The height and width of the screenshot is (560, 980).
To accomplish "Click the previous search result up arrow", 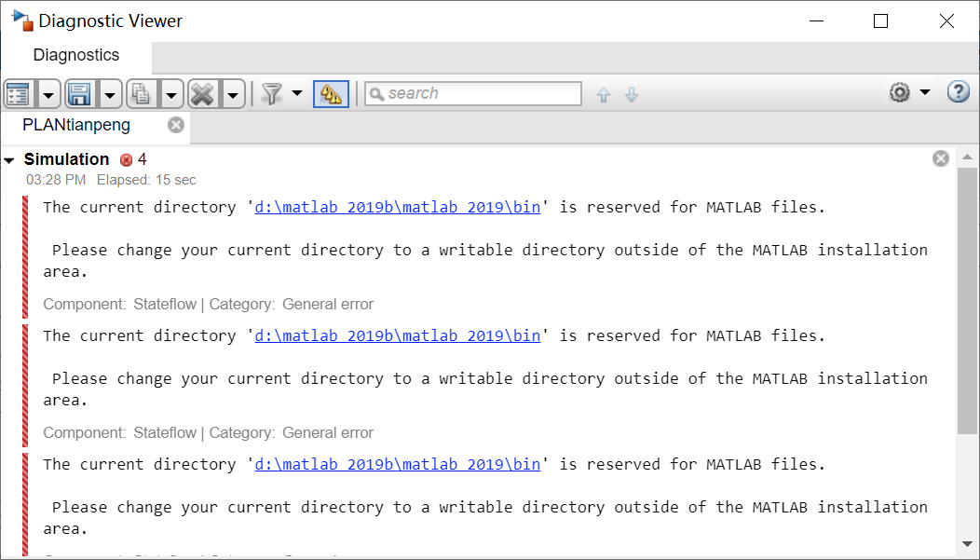I will (x=603, y=94).
